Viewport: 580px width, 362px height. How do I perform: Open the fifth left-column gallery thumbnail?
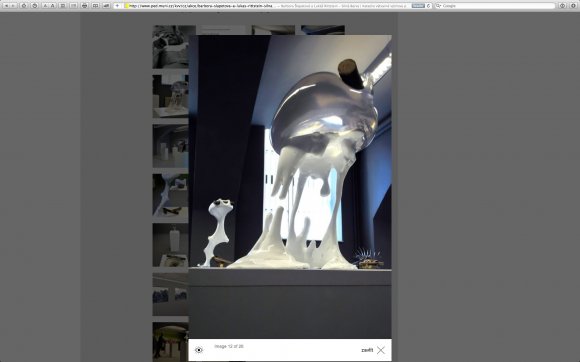(171, 245)
